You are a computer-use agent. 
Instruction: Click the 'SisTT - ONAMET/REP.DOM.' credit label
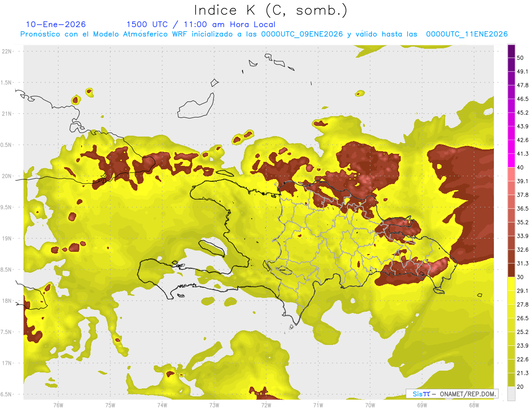click(452, 394)
